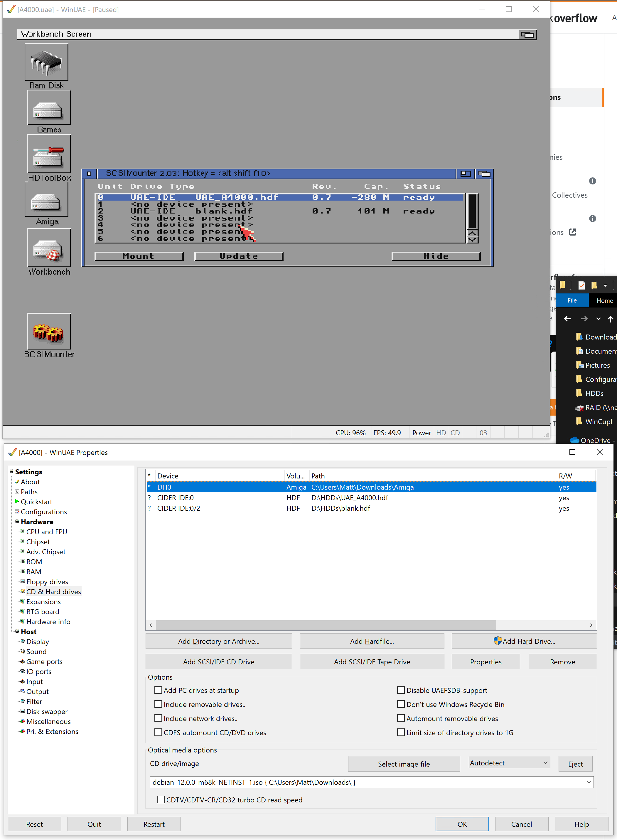
Task: Click Add Directory or Archive button
Action: pos(218,641)
